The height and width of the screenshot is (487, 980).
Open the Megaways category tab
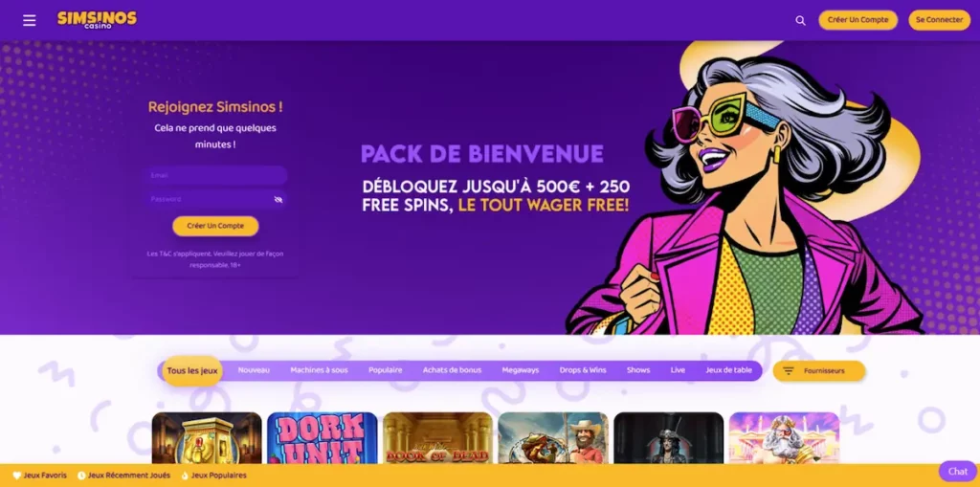(x=520, y=370)
